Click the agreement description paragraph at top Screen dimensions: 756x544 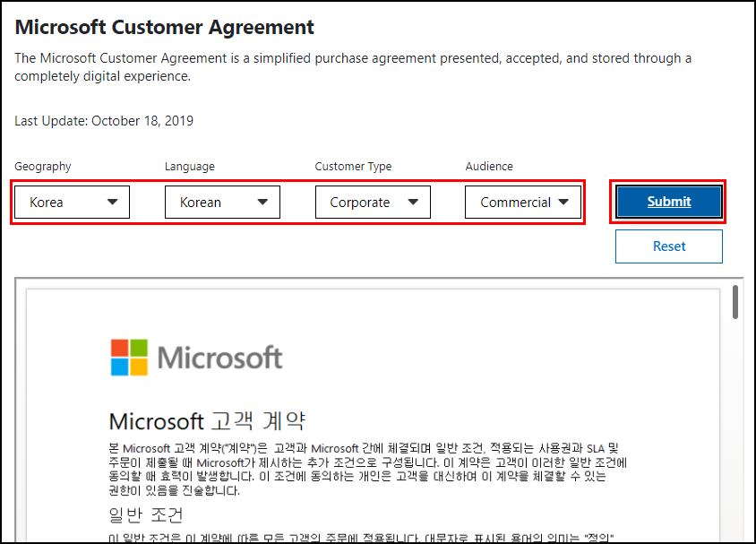353,67
